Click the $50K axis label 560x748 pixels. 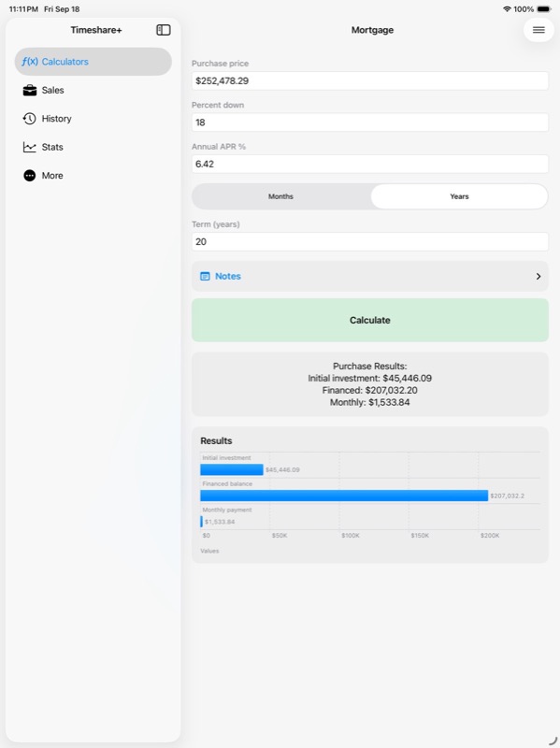(280, 536)
